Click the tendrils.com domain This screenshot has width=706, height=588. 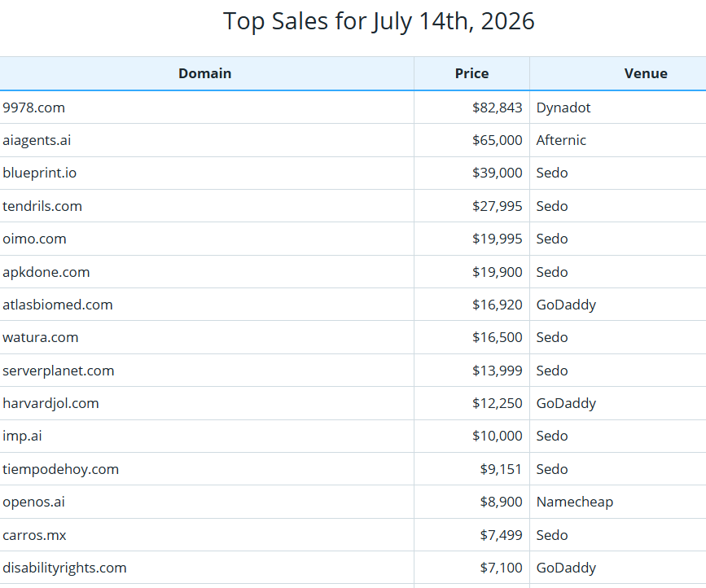pyautogui.click(x=42, y=206)
